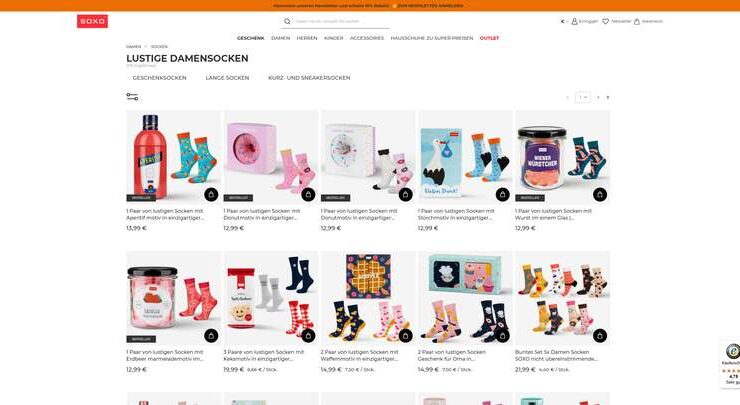
Task: Open the waffle motif socks thumbnail
Action: (x=368, y=298)
